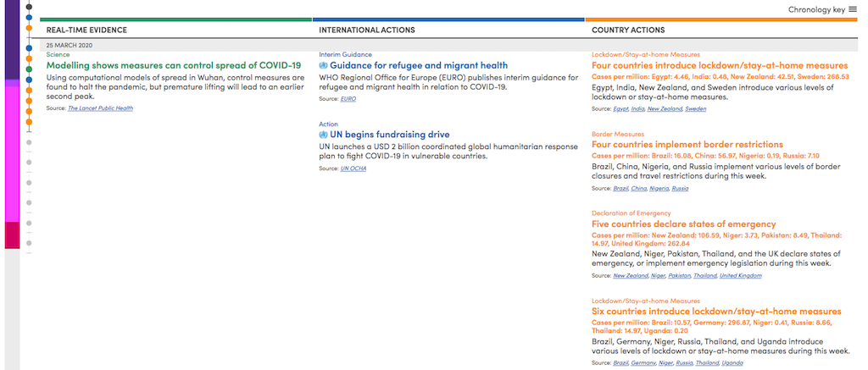
Task: Open the Chronology key menu icon
Action: pos(852,9)
